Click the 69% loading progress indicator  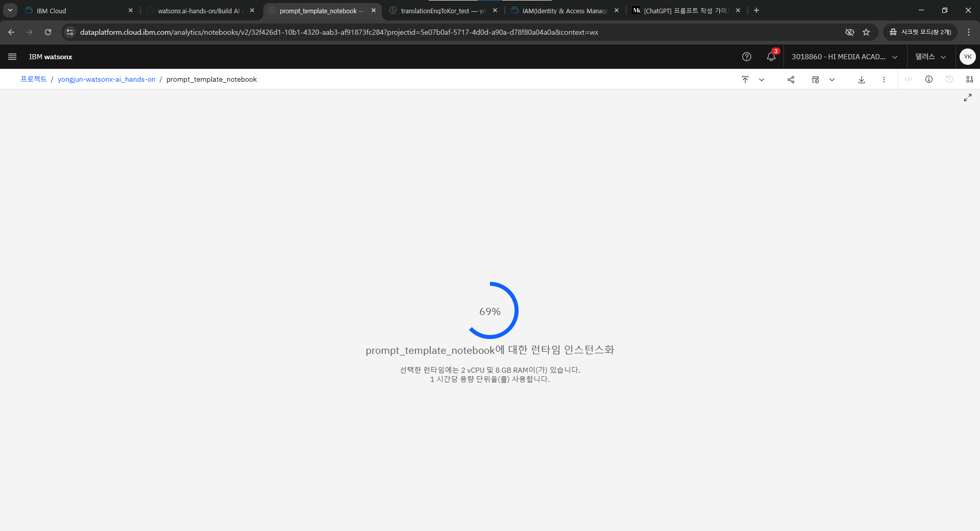(x=490, y=310)
